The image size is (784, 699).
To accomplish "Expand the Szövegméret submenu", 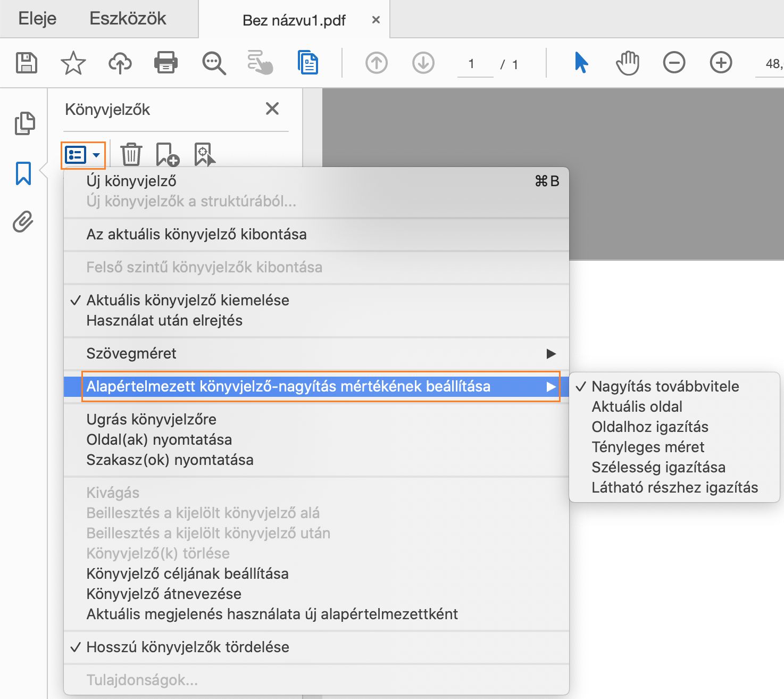I will coord(131,353).
